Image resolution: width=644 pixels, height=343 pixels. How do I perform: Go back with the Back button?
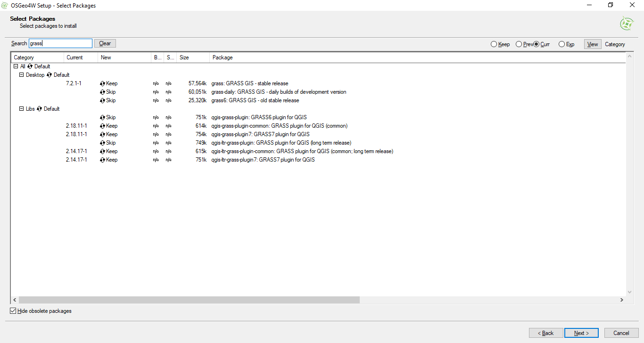[x=546, y=333]
